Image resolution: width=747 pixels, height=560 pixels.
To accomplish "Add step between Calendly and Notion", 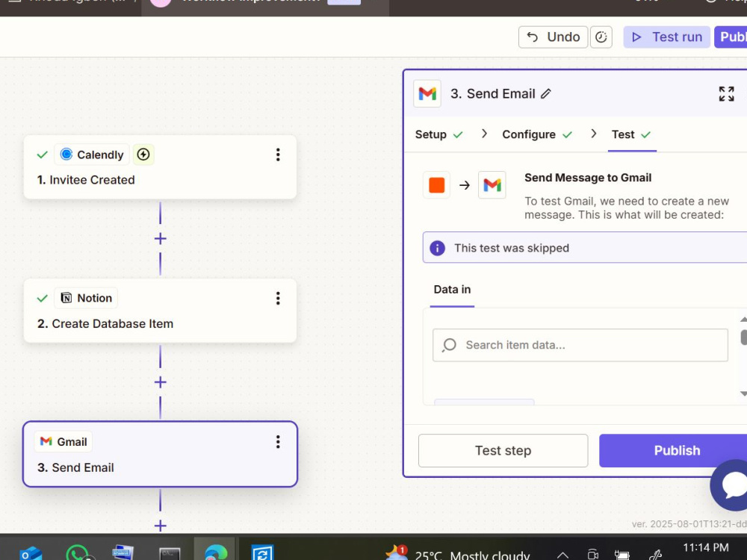I will coord(160,239).
